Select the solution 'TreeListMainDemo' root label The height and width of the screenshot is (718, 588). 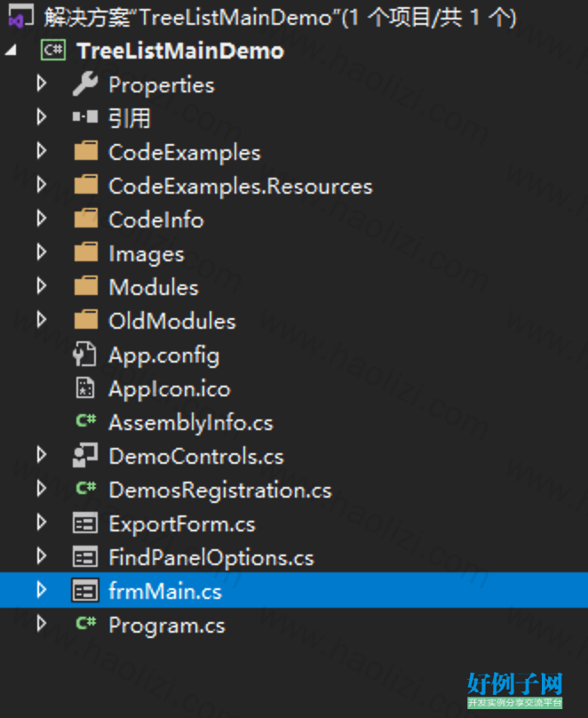[x=280, y=18]
